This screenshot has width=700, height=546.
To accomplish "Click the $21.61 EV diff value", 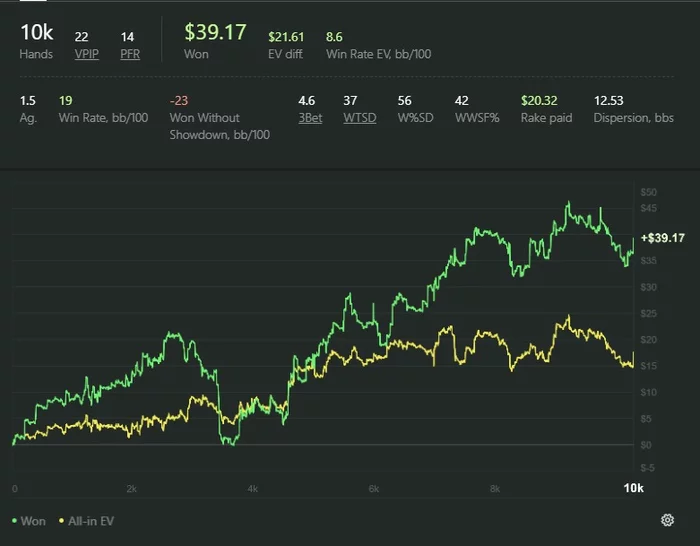I will pos(286,37).
